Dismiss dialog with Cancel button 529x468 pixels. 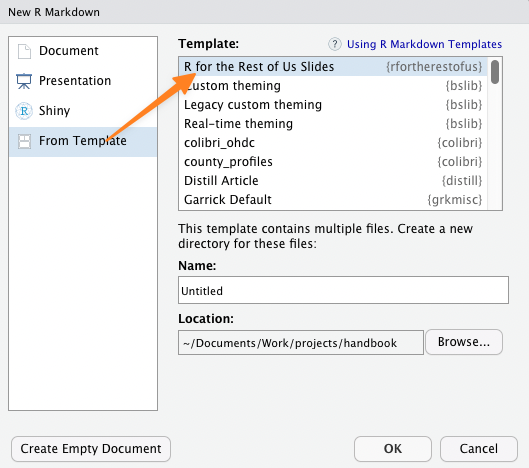click(478, 449)
